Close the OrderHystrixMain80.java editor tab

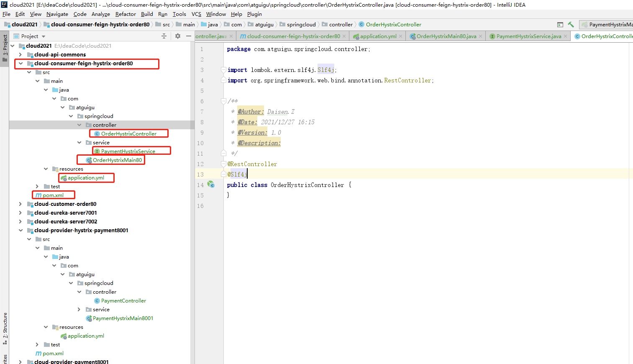[480, 36]
